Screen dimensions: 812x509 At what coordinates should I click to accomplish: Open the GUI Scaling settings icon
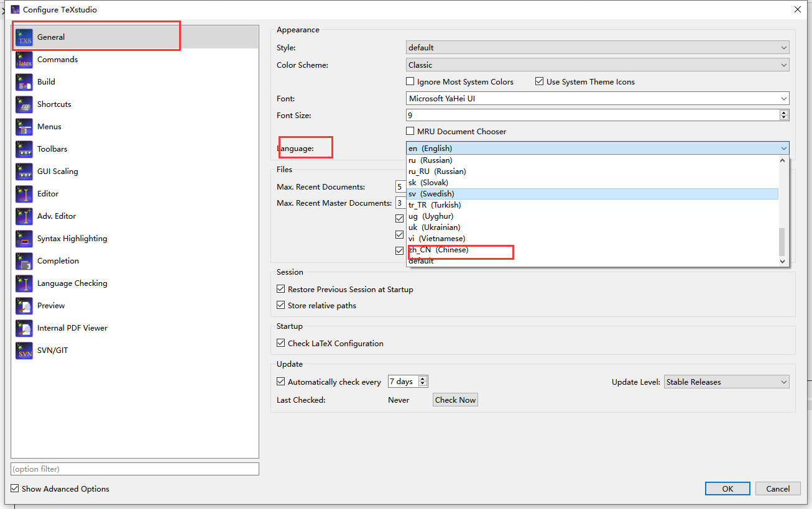coord(24,172)
